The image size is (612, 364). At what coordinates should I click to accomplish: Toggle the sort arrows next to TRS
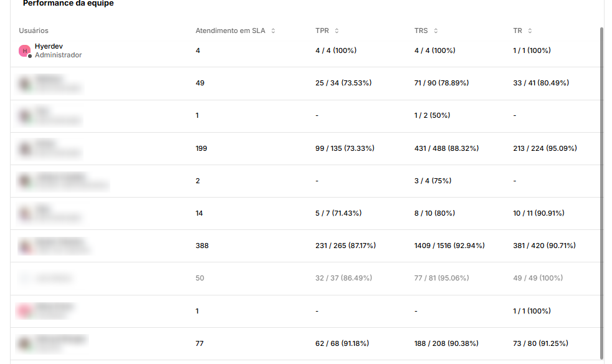coord(436,31)
